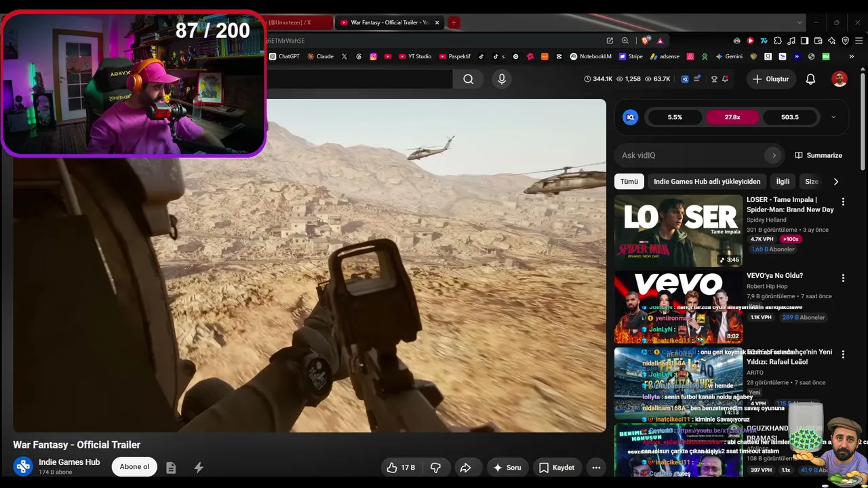The height and width of the screenshot is (488, 868).
Task: Start voice search with the microphone icon
Action: pyautogui.click(x=502, y=79)
